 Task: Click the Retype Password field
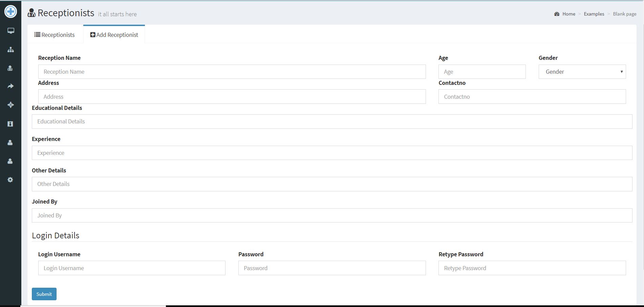532,268
